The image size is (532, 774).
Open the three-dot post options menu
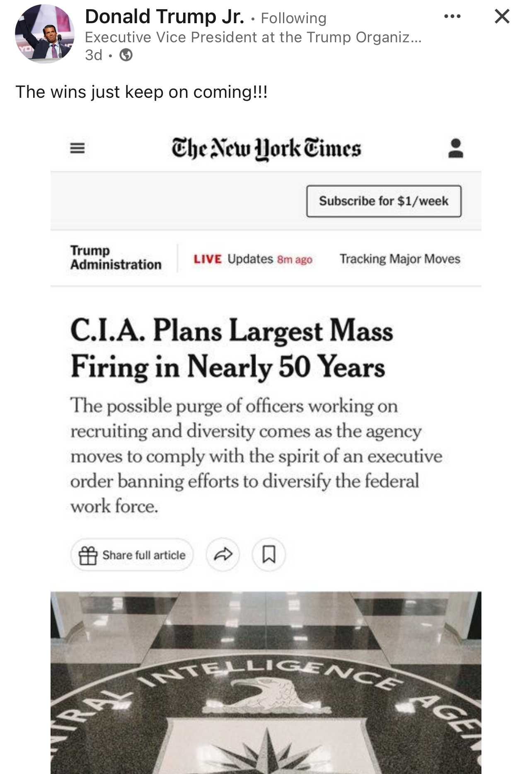pos(452,17)
